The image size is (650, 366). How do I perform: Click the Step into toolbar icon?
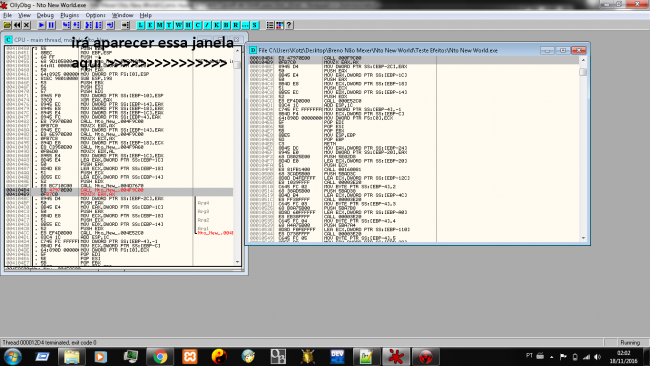(x=66, y=25)
